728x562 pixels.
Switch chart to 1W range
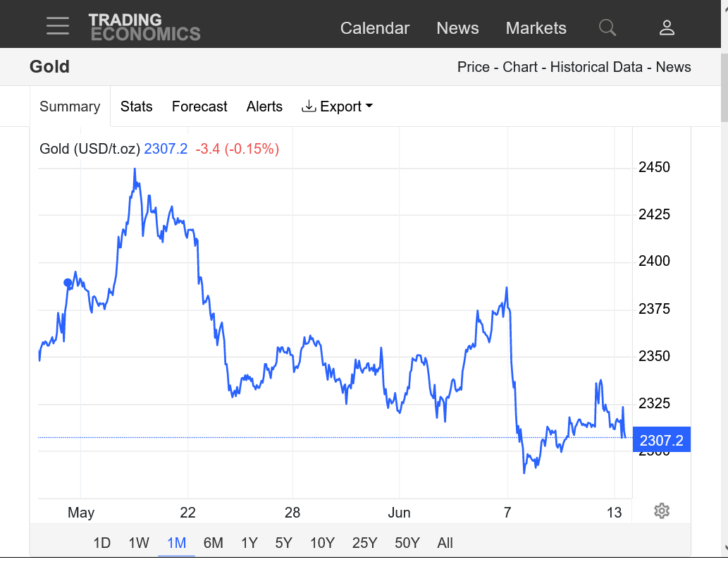click(139, 543)
